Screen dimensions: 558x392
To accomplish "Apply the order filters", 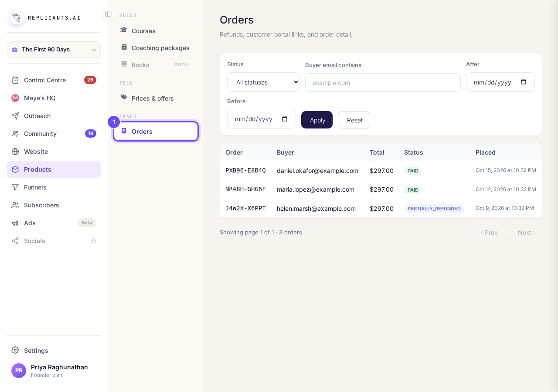I will (x=317, y=120).
